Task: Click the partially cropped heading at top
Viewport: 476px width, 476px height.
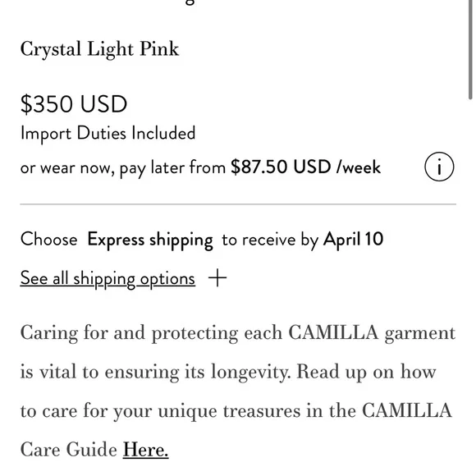Action: point(190,2)
